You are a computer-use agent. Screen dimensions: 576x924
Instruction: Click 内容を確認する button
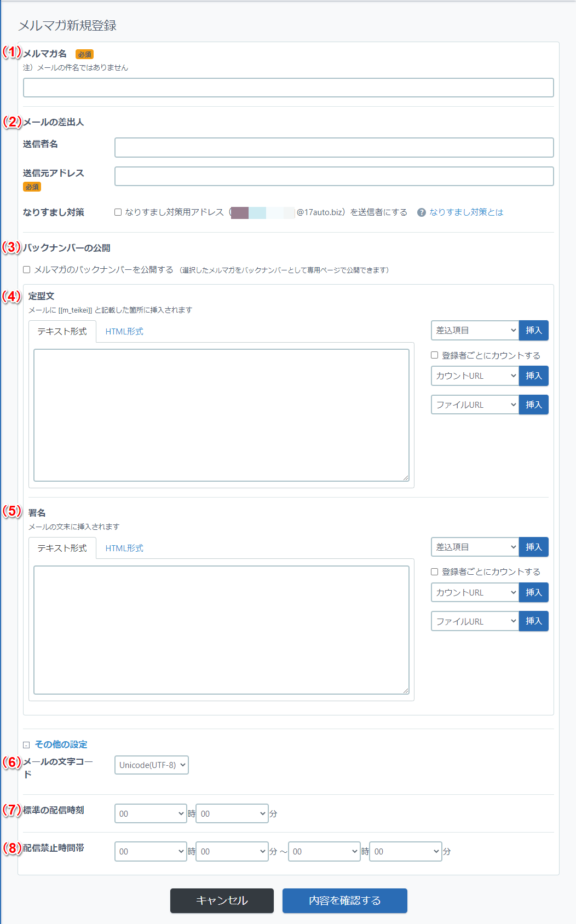pos(344,900)
